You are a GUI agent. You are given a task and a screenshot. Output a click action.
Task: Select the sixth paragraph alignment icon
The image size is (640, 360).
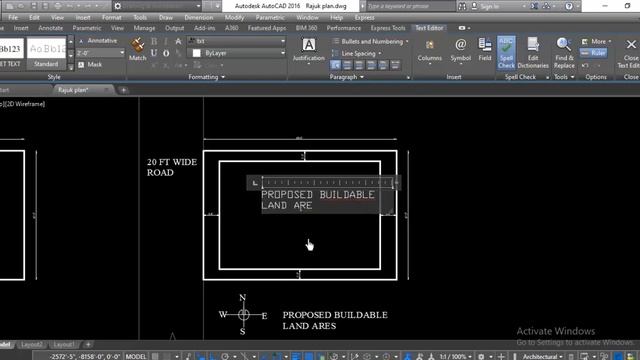tap(395, 65)
